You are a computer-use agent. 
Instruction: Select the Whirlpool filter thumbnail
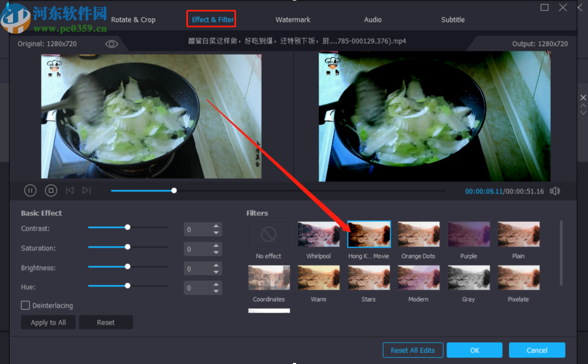(x=319, y=233)
